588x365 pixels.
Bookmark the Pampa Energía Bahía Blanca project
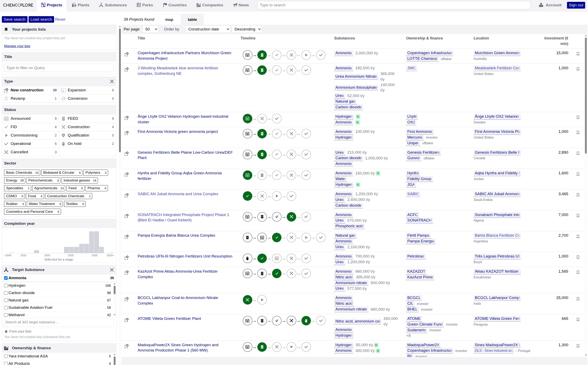tap(578, 237)
